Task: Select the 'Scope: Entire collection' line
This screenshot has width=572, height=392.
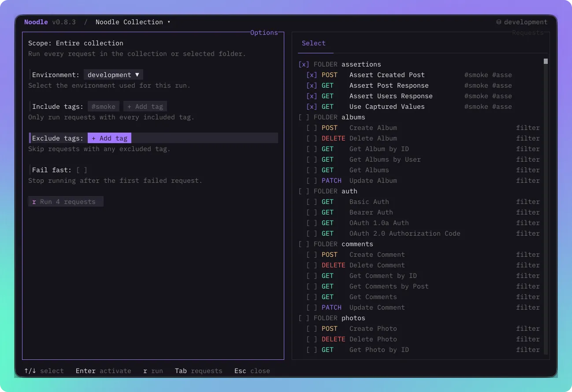Action: [76, 43]
